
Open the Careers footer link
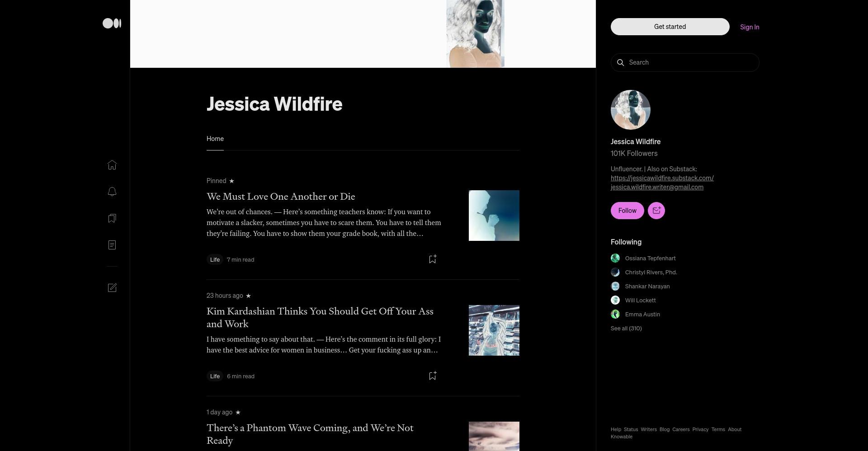681,429
